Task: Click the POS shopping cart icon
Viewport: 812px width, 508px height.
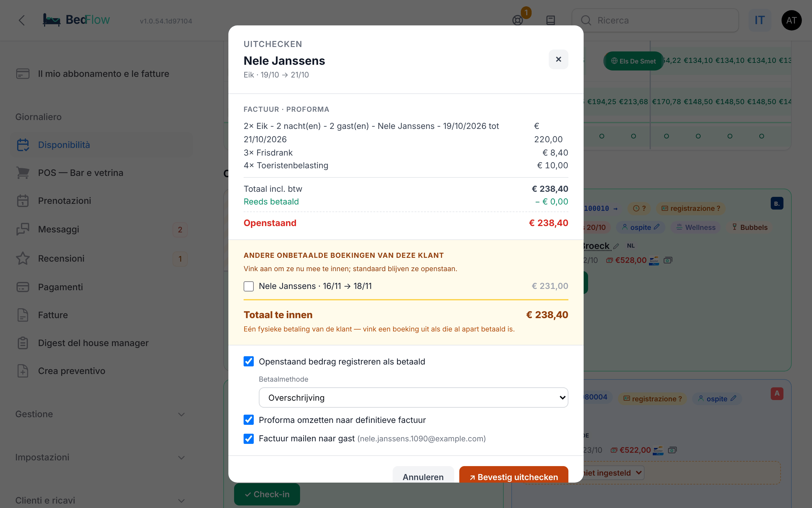Action: pos(23,173)
